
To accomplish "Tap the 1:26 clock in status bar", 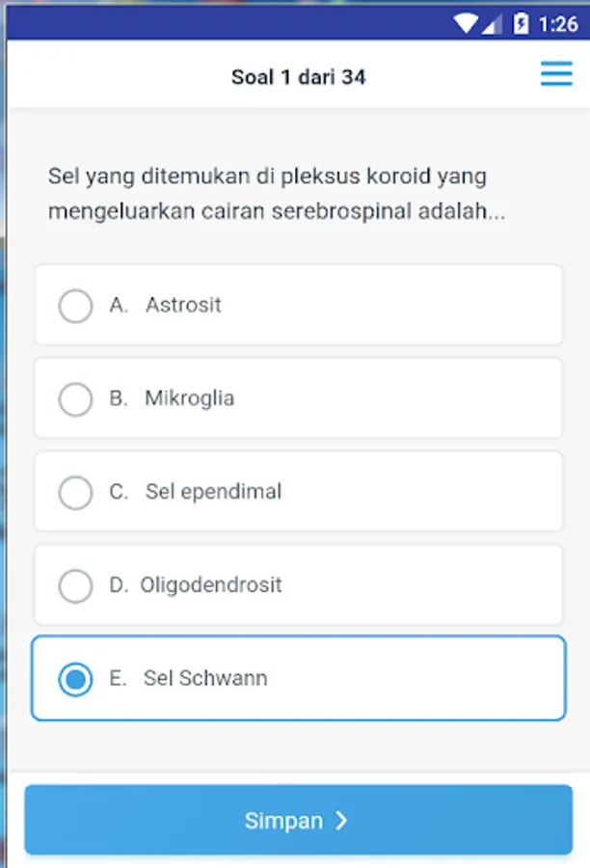I will point(558,23).
